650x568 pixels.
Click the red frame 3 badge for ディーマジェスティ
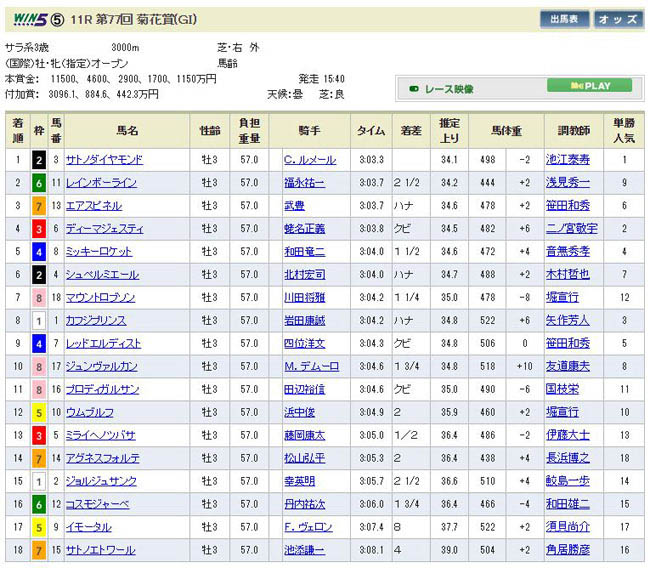click(x=37, y=229)
